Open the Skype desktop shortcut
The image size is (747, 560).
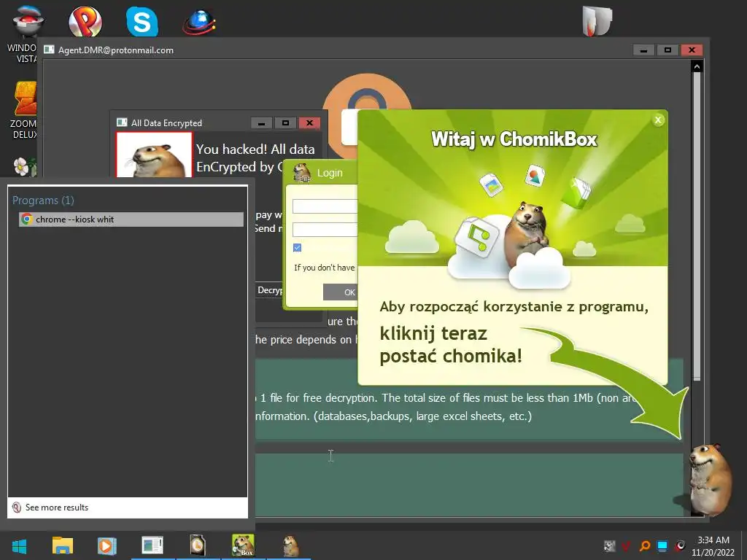[142, 21]
